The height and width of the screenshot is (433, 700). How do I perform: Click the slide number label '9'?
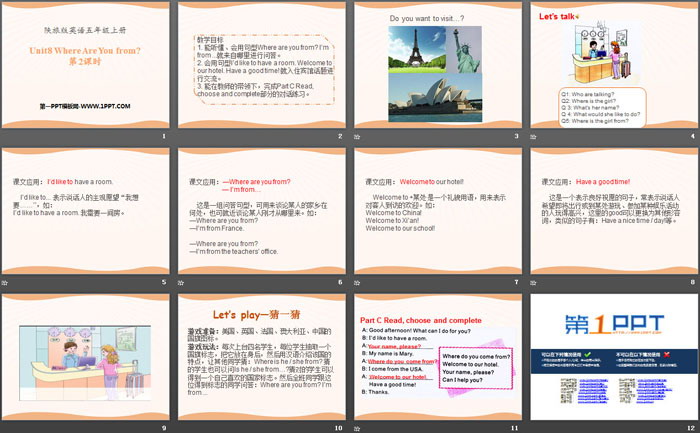[x=164, y=428]
